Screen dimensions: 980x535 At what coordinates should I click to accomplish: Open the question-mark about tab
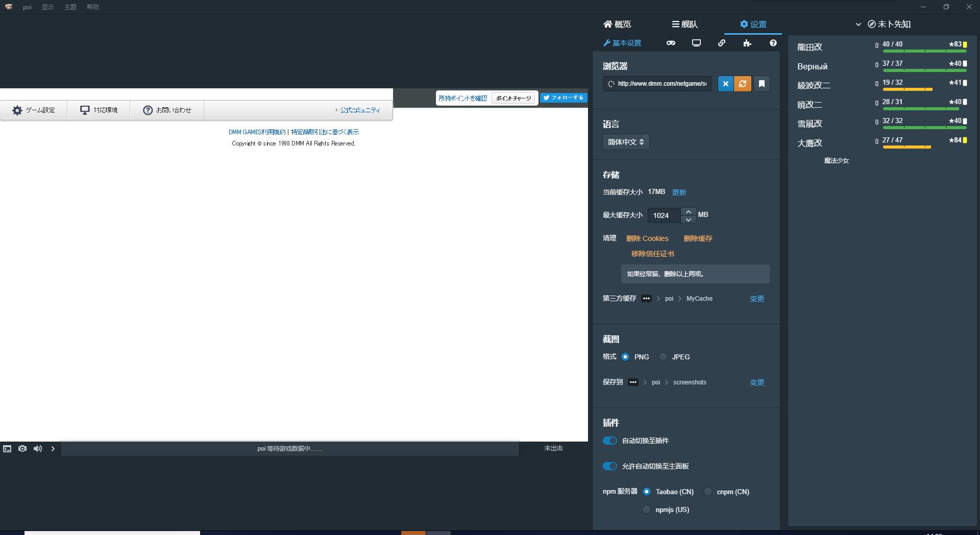773,43
